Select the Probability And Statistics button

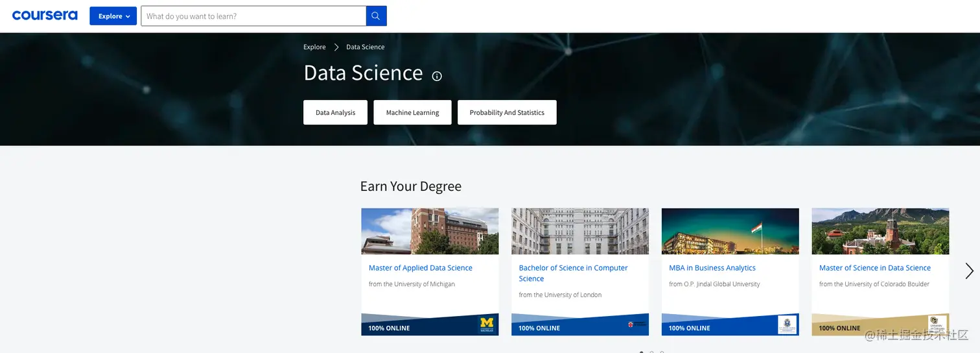507,112
